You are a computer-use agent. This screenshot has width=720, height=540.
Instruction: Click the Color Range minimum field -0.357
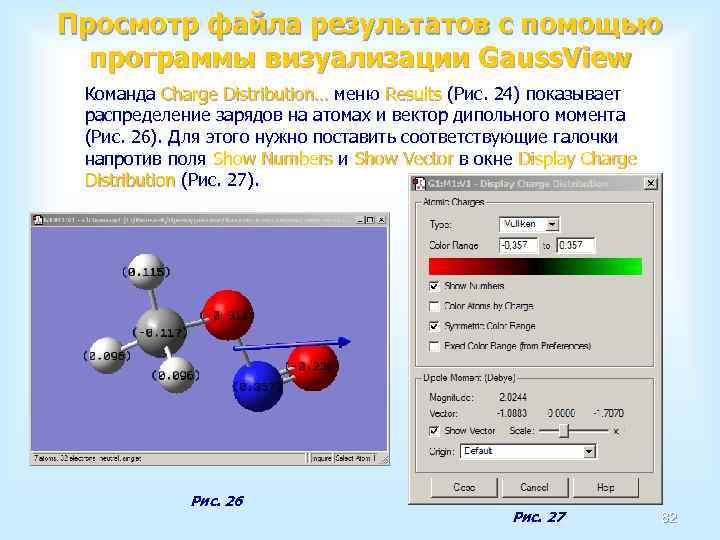tap(518, 245)
